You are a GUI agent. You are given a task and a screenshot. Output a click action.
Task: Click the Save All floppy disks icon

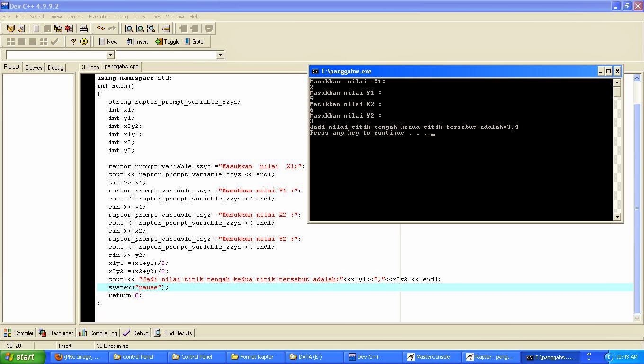coord(58,28)
